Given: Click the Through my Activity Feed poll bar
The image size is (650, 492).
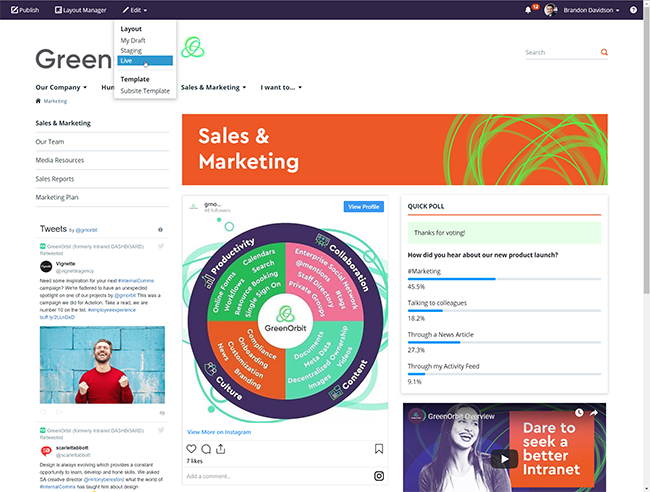Looking at the screenshot, I should click(504, 374).
